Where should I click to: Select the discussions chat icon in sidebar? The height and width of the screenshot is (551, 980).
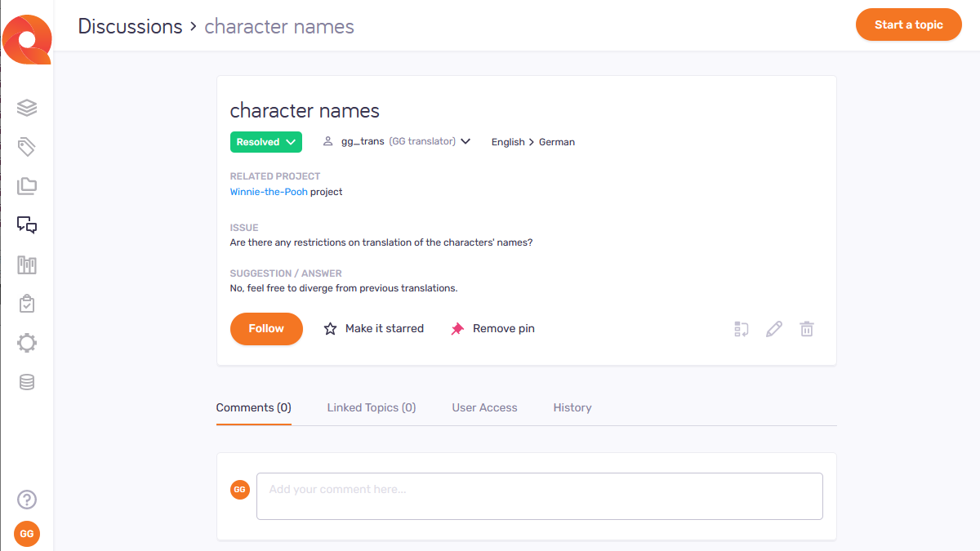(27, 225)
